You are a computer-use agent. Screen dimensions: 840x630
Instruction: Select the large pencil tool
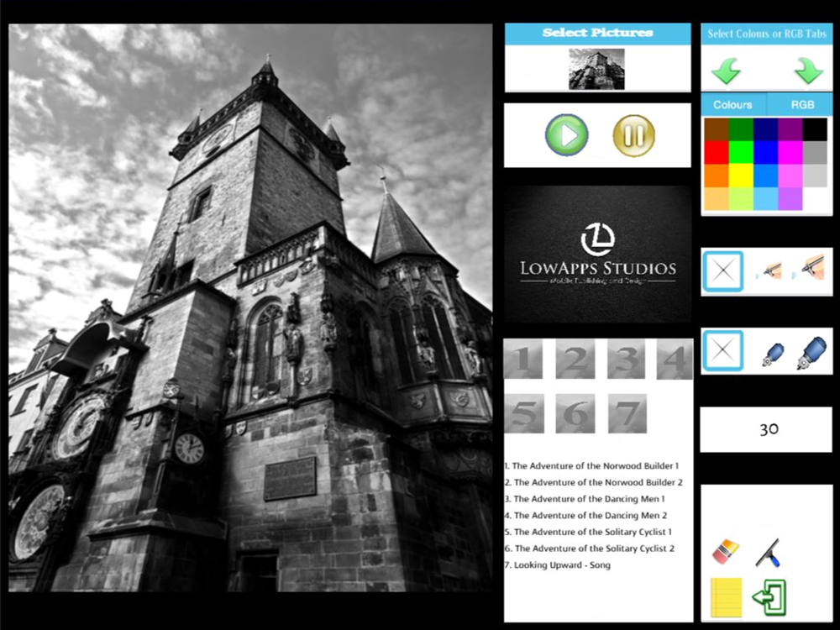tap(811, 267)
